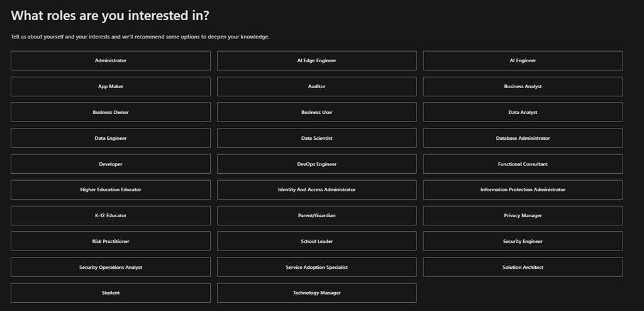Choose Business Analyst role
Image resolution: width=644 pixels, height=311 pixels.
point(523,86)
